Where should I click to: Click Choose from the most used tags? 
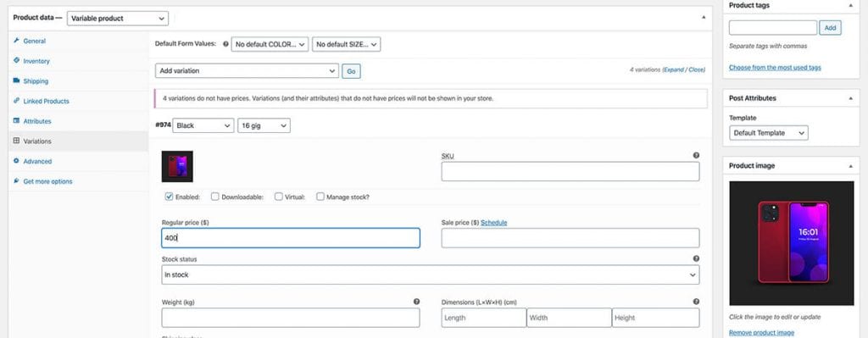(x=775, y=68)
